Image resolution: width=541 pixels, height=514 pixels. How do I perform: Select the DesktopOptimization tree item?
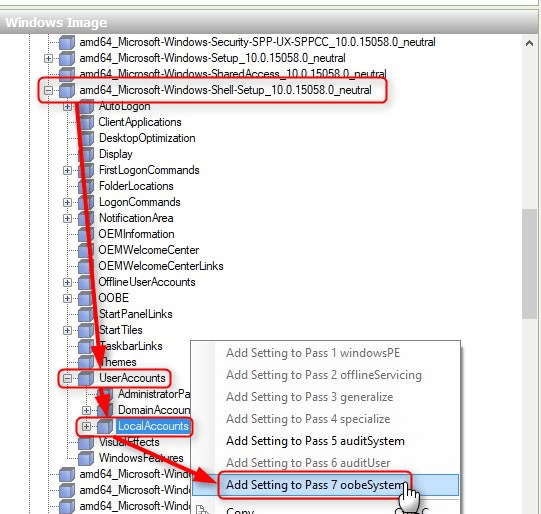pyautogui.click(x=147, y=138)
